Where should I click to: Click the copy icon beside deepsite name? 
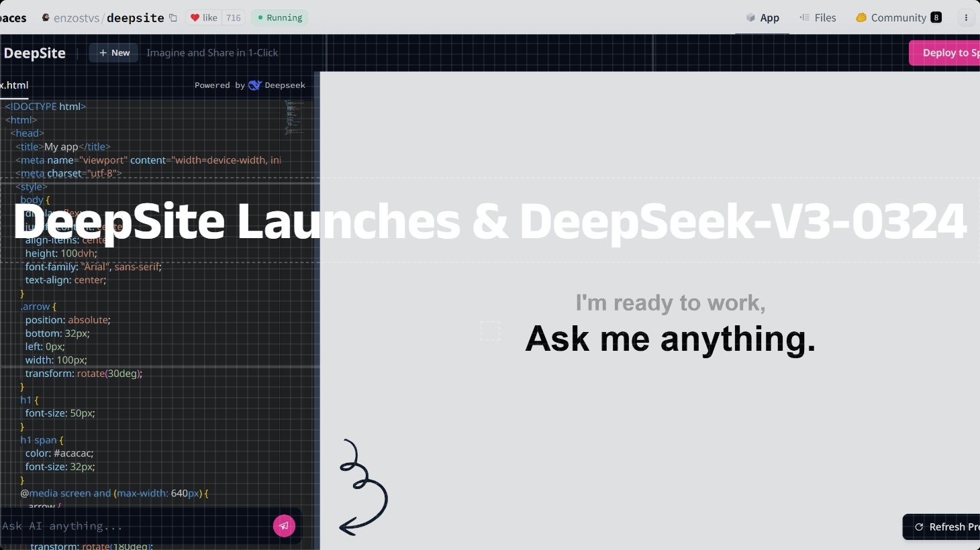[173, 18]
